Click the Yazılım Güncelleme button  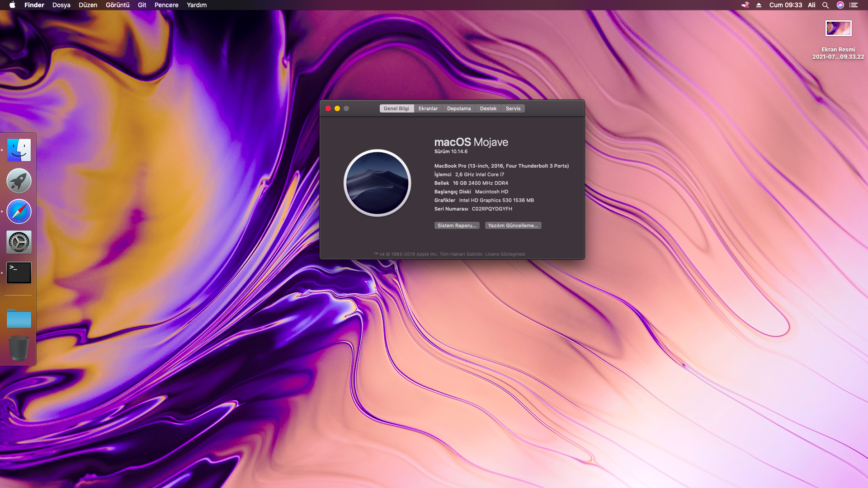(x=513, y=225)
